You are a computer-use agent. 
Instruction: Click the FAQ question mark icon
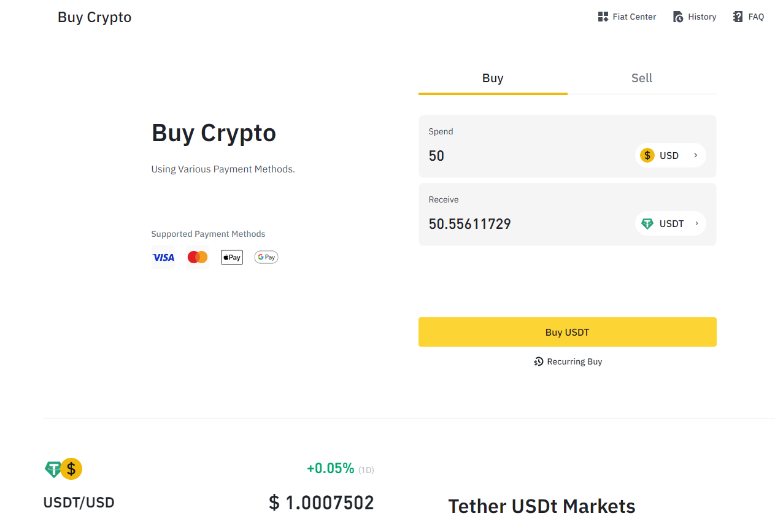click(x=738, y=17)
